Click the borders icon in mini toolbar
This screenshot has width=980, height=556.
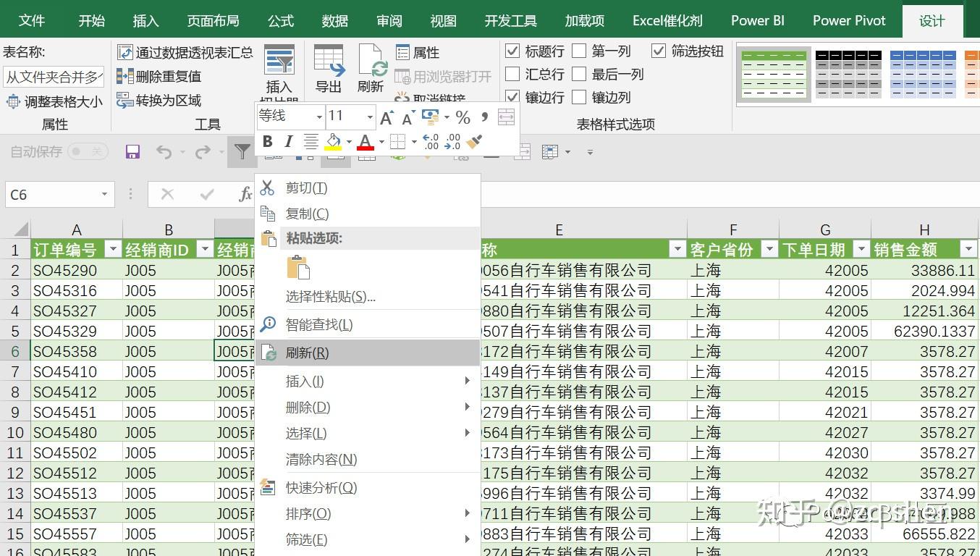tap(397, 142)
